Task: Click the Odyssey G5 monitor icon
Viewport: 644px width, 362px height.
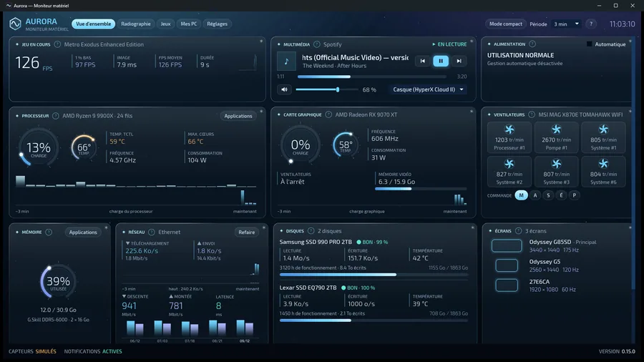Action: click(507, 265)
